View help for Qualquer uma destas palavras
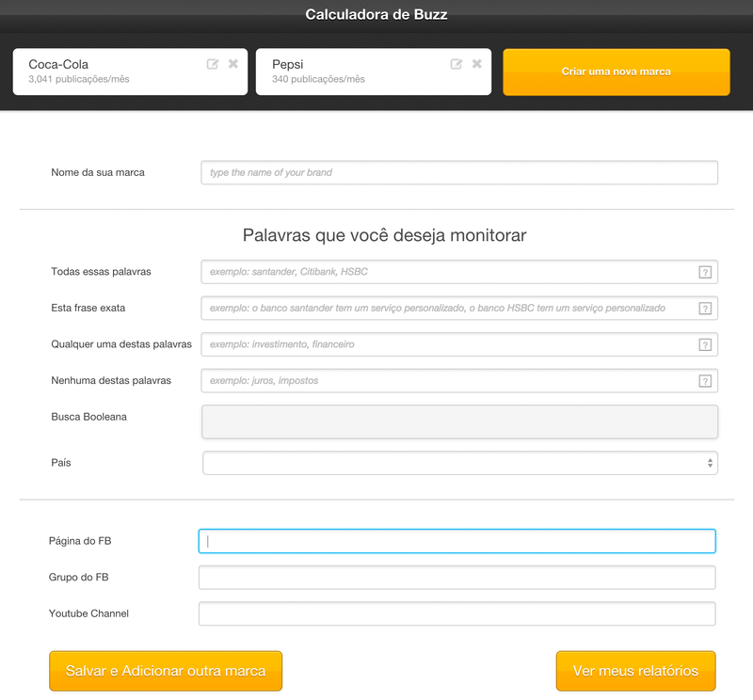The image size is (753, 700). click(705, 345)
